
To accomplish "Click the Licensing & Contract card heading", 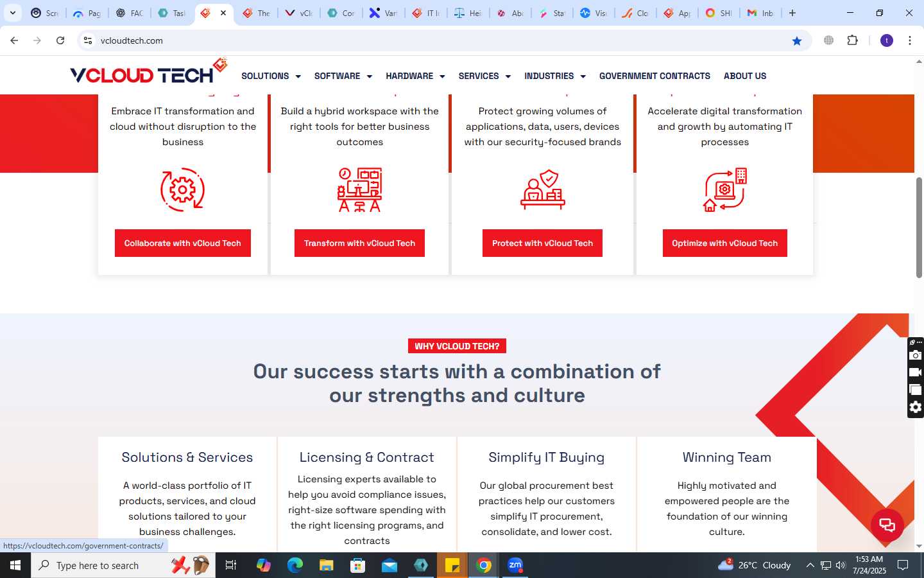I will pyautogui.click(x=367, y=457).
